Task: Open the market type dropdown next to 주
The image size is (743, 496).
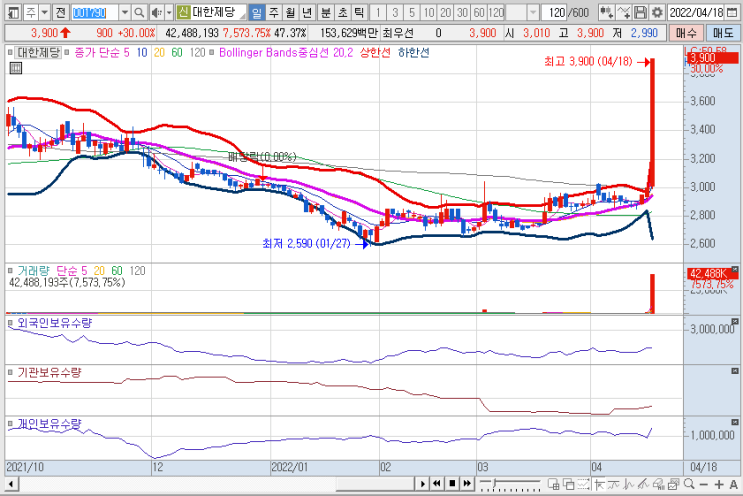Action: click(45, 12)
